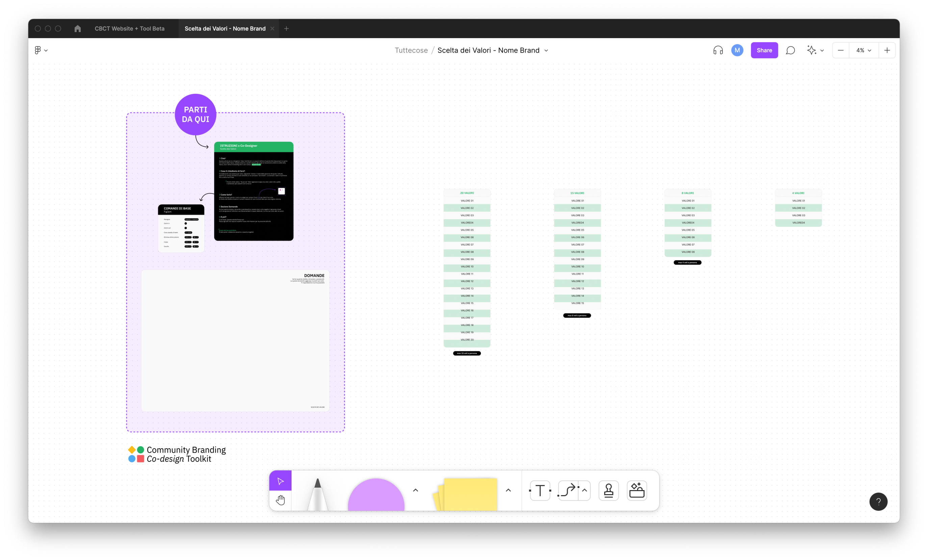Click the file name Scelta dei Valori
This screenshot has width=928, height=560.
click(x=488, y=50)
